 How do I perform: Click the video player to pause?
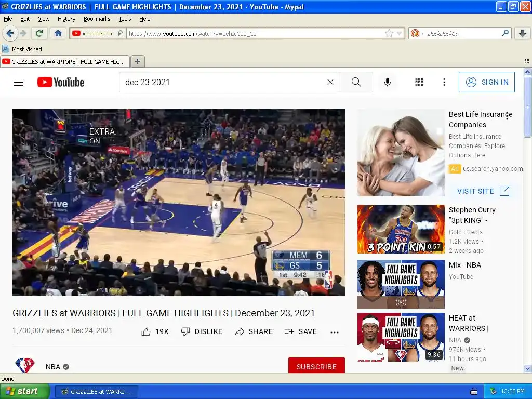[x=179, y=203]
